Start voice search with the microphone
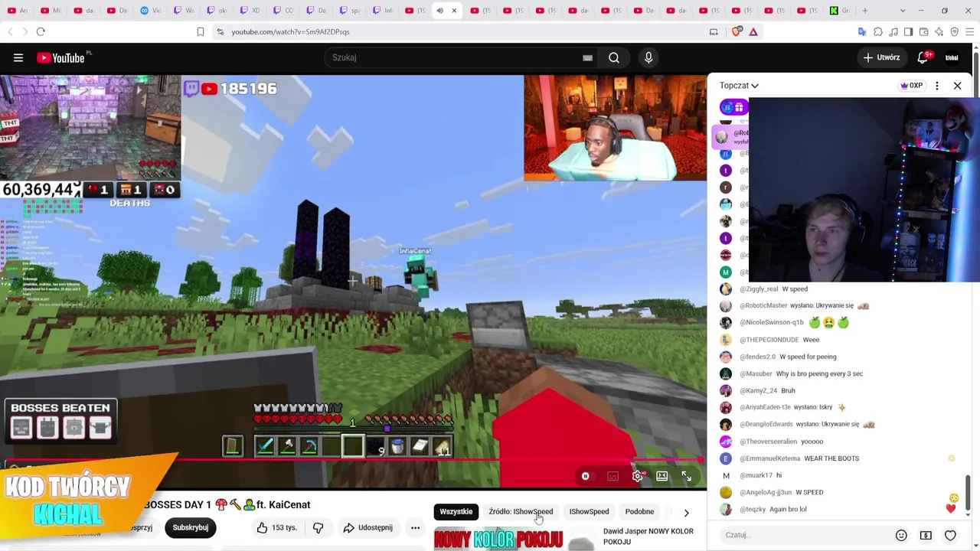The height and width of the screenshot is (551, 980). tap(648, 57)
